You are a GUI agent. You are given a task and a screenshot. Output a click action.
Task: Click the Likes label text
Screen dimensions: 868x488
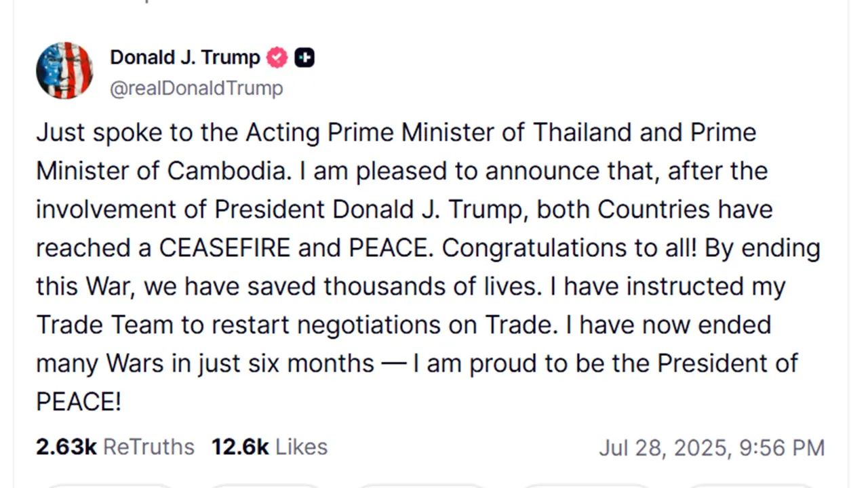coord(300,447)
